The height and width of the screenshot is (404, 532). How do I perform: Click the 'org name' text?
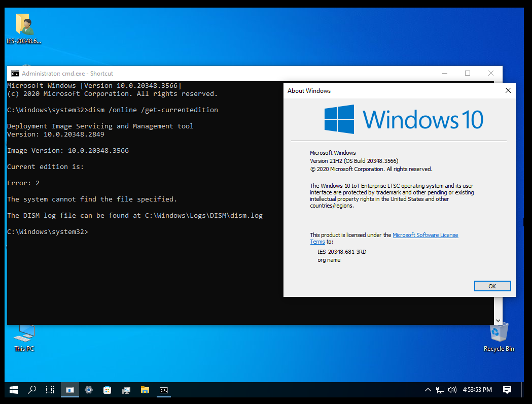point(329,260)
